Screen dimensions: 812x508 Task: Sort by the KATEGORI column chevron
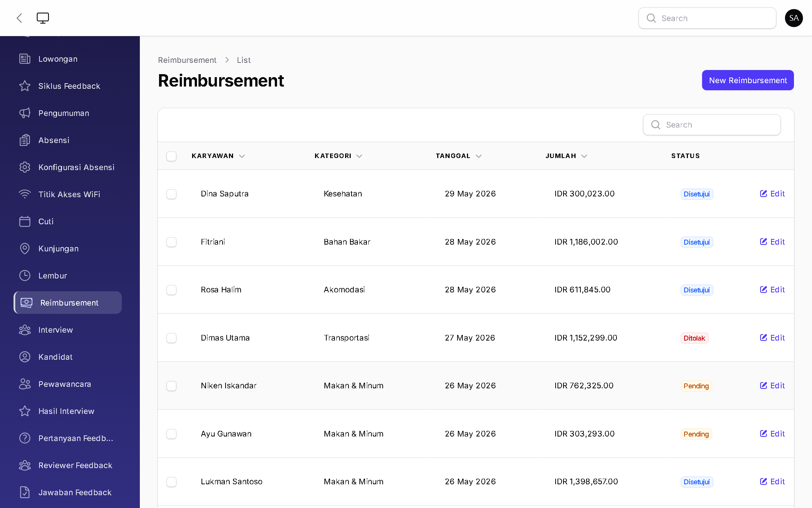point(359,156)
